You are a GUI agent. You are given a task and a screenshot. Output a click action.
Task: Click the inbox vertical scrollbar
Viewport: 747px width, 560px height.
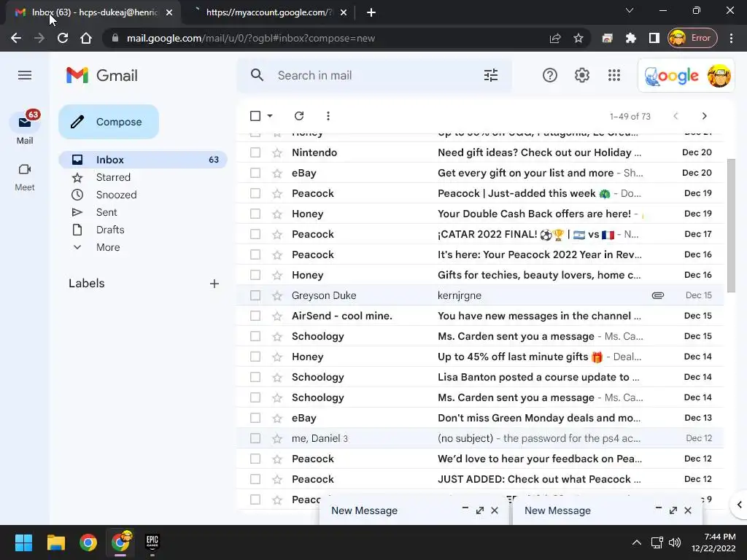(731, 226)
